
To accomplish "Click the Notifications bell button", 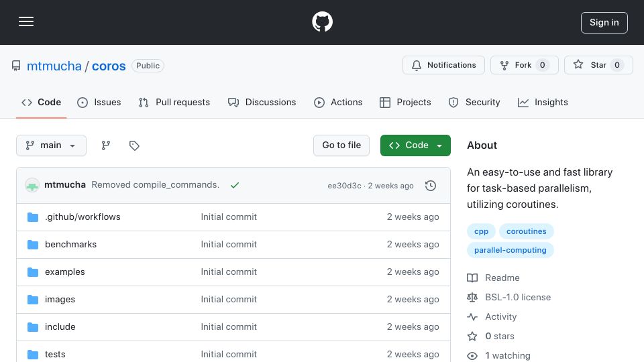I will click(443, 65).
